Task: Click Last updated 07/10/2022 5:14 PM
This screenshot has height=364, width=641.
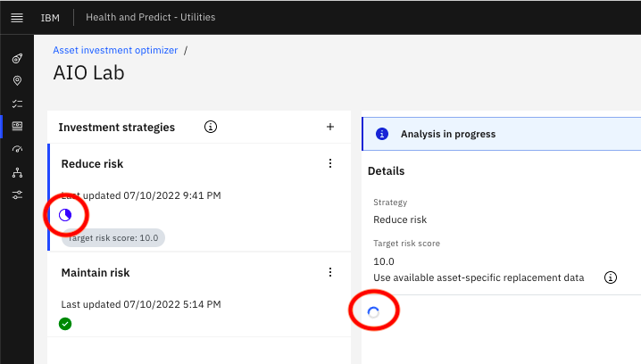Action: point(141,304)
